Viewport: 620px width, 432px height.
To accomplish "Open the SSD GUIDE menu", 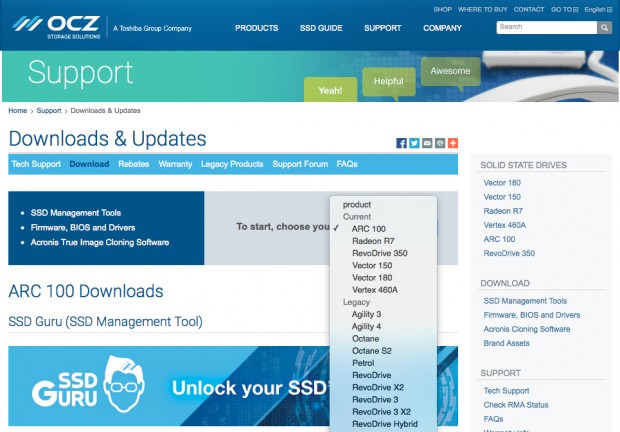I will 321,28.
